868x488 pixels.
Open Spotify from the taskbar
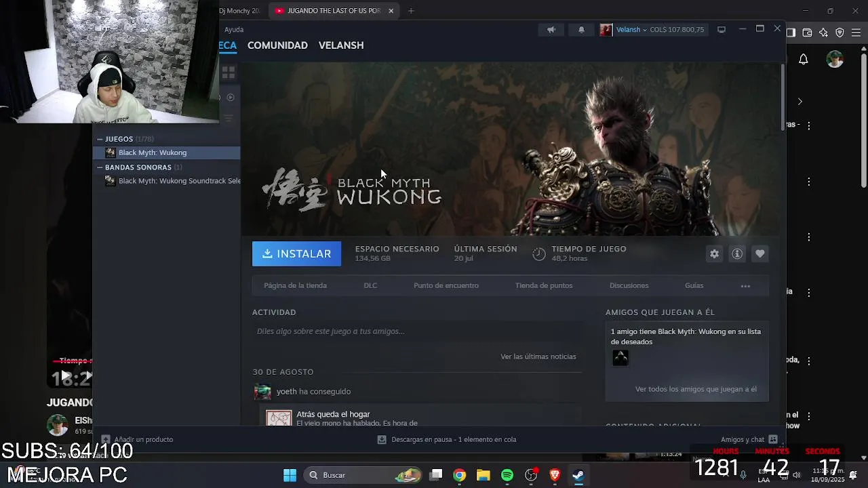pos(507,475)
